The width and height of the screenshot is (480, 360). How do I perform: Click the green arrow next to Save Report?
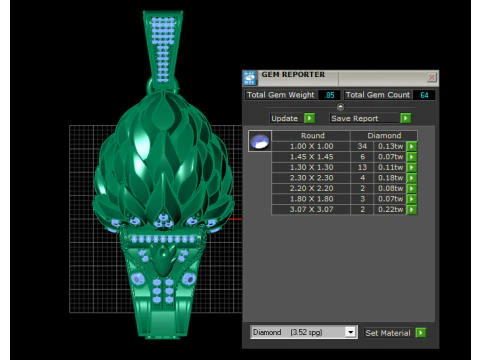pyautogui.click(x=405, y=118)
